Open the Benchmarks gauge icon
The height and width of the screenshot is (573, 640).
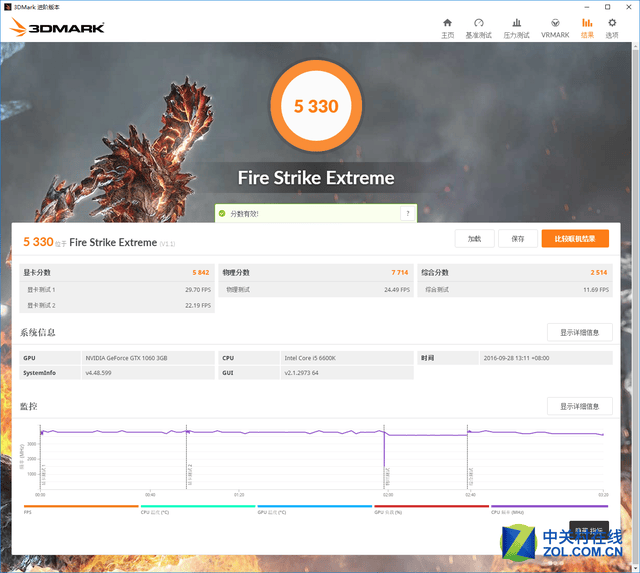click(479, 23)
